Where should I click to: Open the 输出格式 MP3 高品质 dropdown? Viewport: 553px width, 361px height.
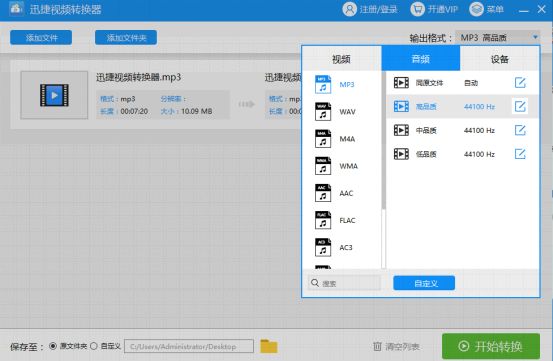497,37
